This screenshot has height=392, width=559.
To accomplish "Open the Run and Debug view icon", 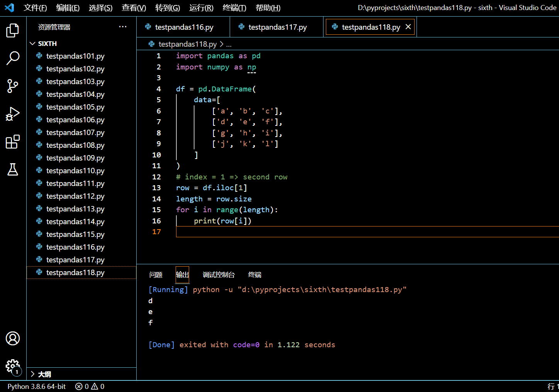I will (x=13, y=114).
